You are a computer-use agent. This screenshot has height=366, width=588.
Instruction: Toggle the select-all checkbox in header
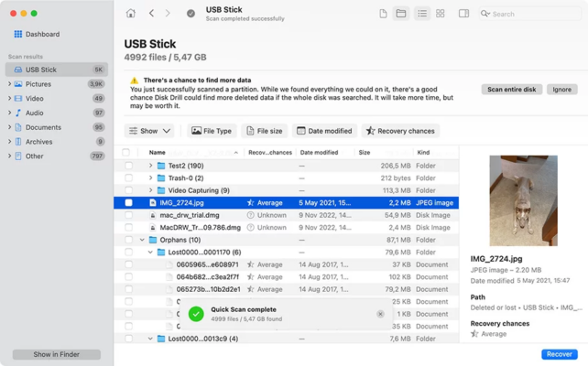[126, 152]
